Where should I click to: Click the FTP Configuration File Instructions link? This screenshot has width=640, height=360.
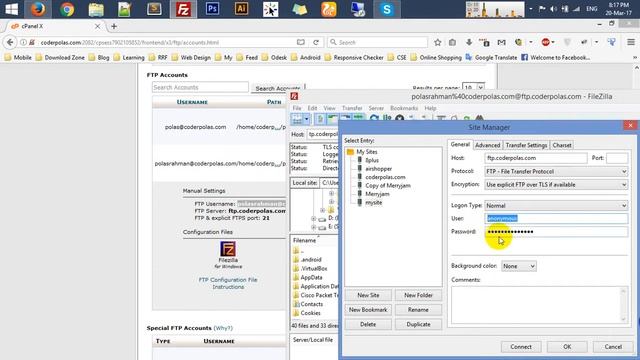228,283
